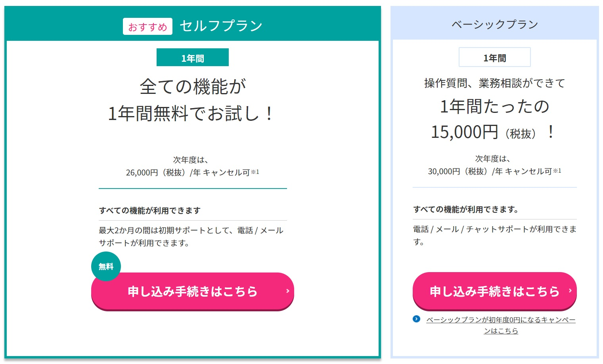Click the Basic Plan apply button
This screenshot has width=603, height=364.
[494, 292]
